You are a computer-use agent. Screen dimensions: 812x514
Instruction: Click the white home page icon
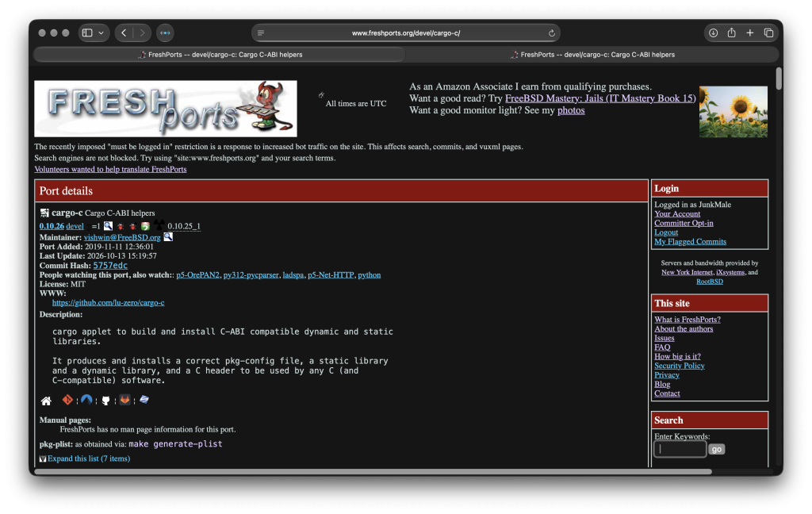click(x=46, y=401)
